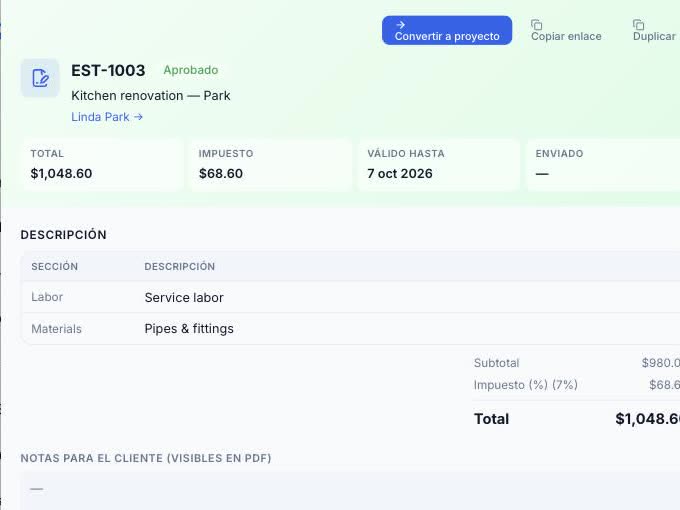Click the Labor section cell
This screenshot has height=510, width=680.
(47, 297)
